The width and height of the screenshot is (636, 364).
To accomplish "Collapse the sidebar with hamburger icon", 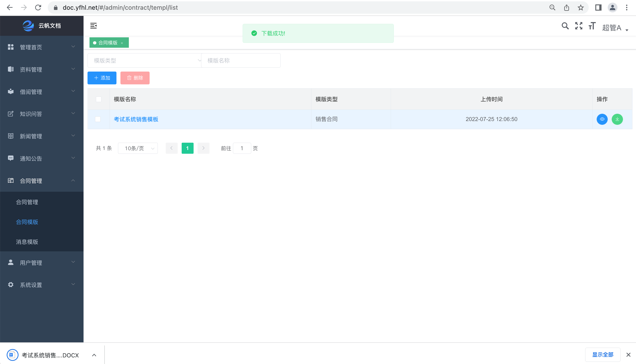I will click(93, 25).
